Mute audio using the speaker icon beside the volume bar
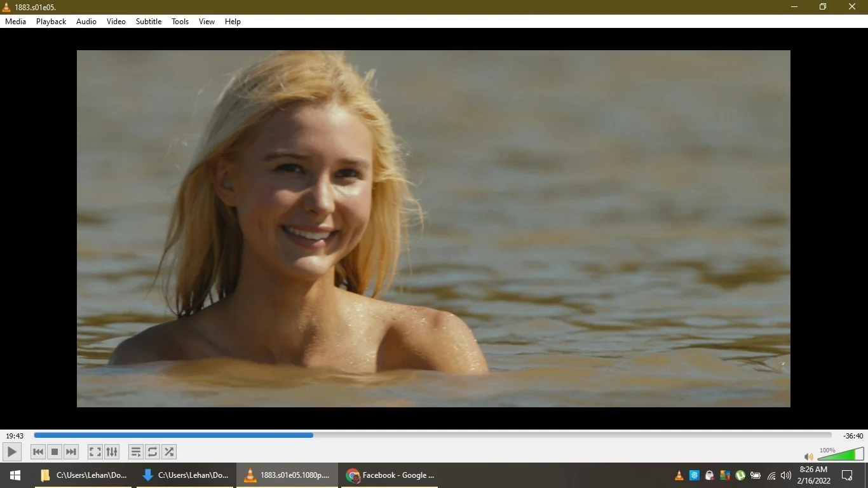Viewport: 868px width, 488px height. click(808, 456)
